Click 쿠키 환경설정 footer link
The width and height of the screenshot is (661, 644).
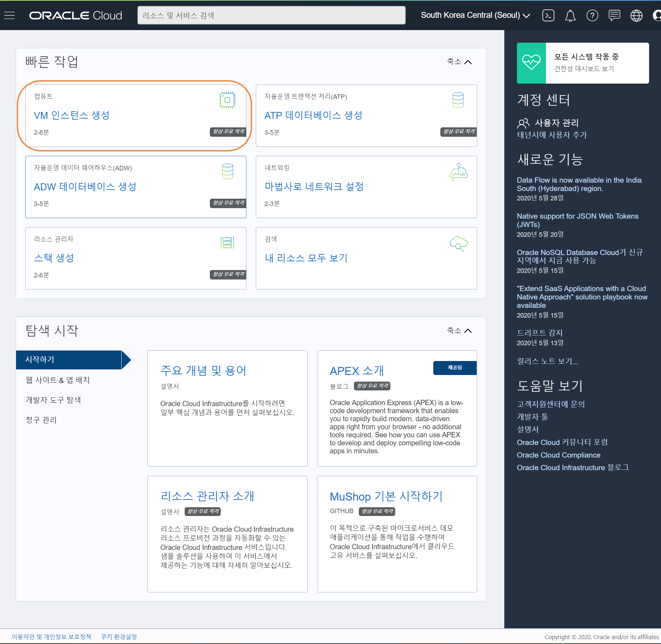119,637
